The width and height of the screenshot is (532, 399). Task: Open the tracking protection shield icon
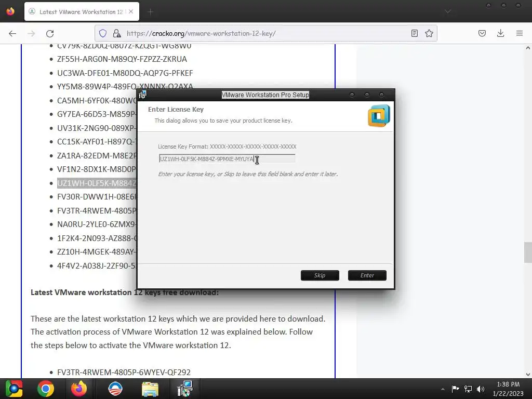pyautogui.click(x=103, y=33)
